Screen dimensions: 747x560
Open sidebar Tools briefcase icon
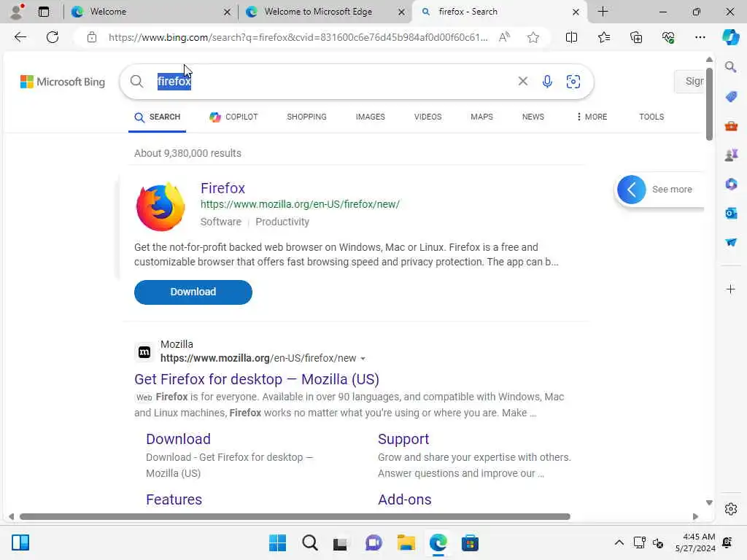click(x=731, y=126)
